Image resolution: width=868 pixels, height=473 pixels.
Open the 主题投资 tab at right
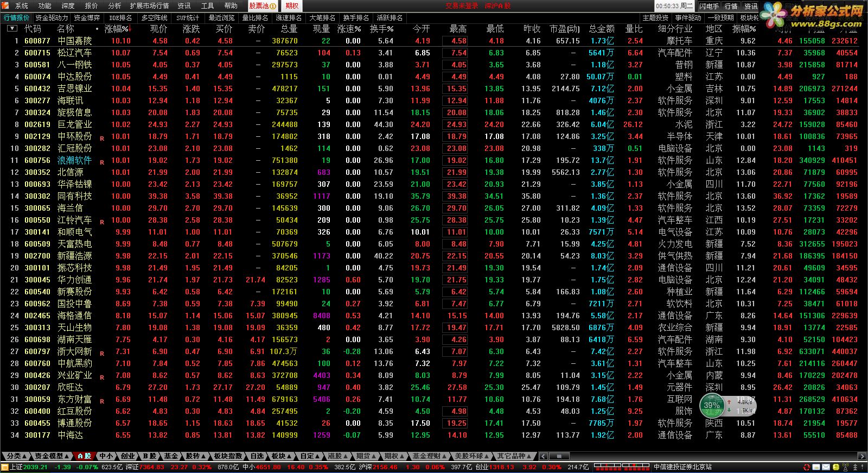[x=655, y=18]
